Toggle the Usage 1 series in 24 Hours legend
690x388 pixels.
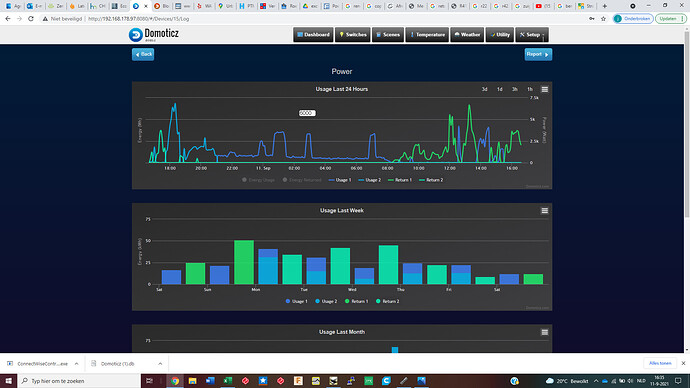340,180
